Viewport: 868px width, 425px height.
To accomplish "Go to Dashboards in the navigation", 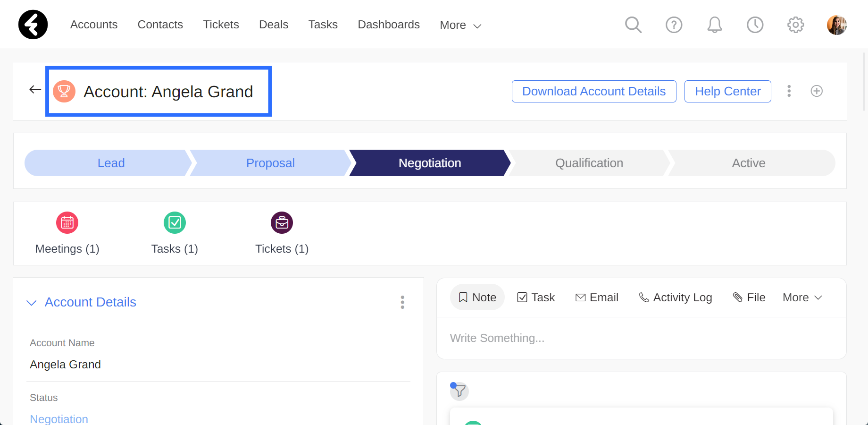I will 389,25.
